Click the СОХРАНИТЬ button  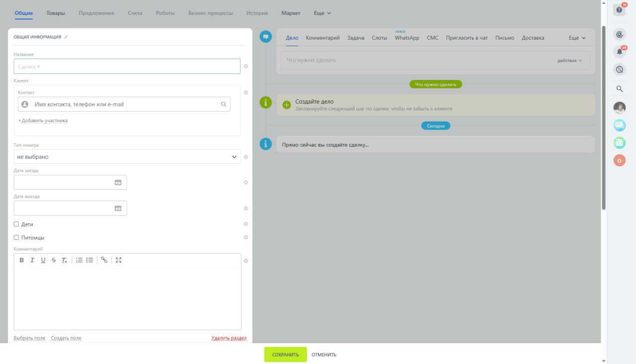[x=286, y=355]
